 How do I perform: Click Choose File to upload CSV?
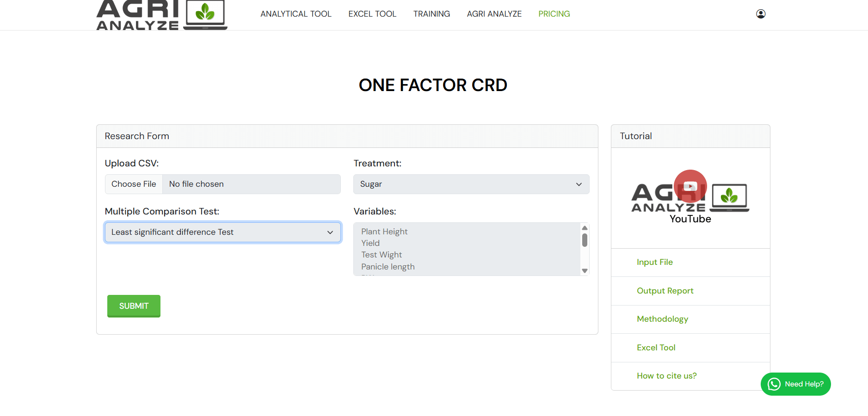(x=134, y=184)
